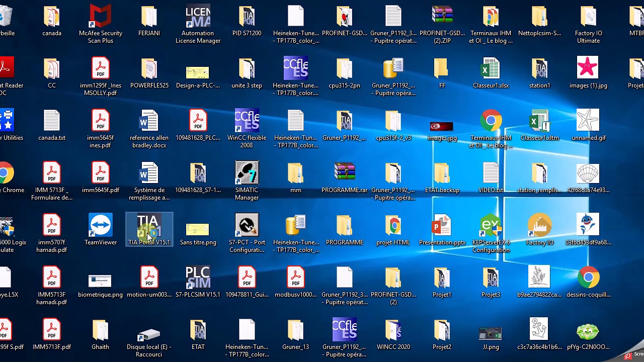Image resolution: width=644 pixels, height=362 pixels.
Task: Open the Projet3 TIA folder
Action: (x=491, y=282)
